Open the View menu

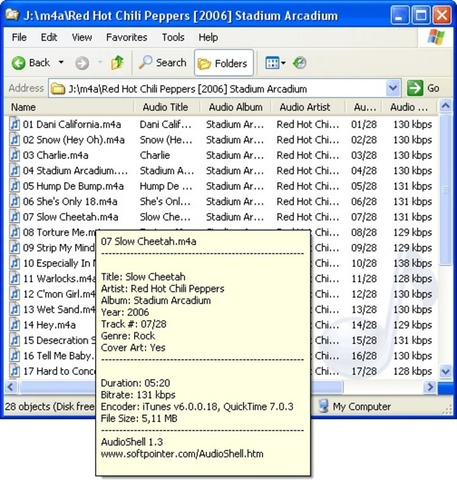click(82, 37)
